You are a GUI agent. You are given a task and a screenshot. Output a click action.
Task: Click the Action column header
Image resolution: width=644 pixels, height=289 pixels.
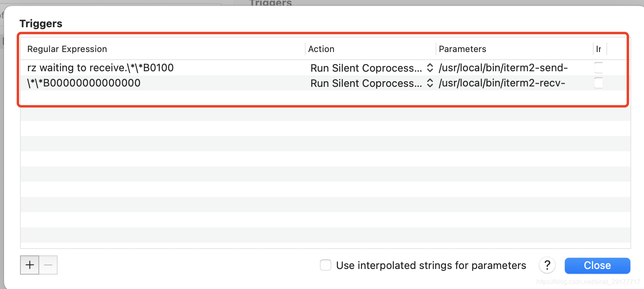tap(321, 49)
